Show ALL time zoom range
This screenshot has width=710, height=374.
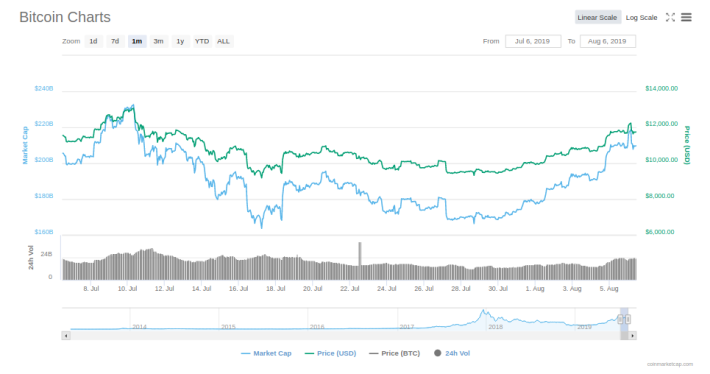click(223, 41)
